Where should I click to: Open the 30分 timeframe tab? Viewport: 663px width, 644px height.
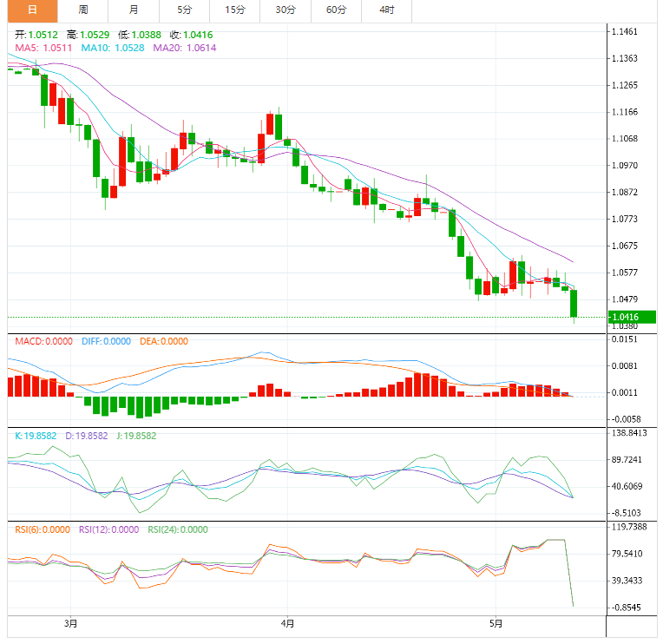[286, 10]
